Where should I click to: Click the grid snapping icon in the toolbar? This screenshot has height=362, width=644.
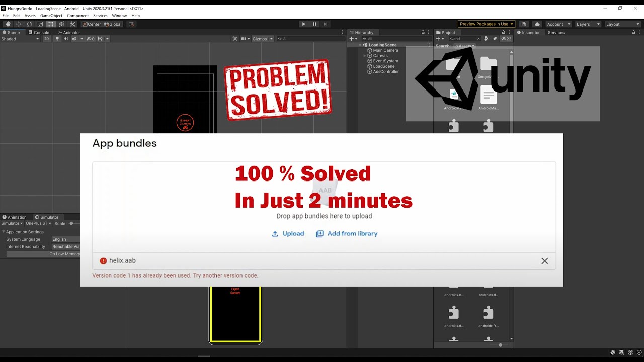click(x=132, y=24)
